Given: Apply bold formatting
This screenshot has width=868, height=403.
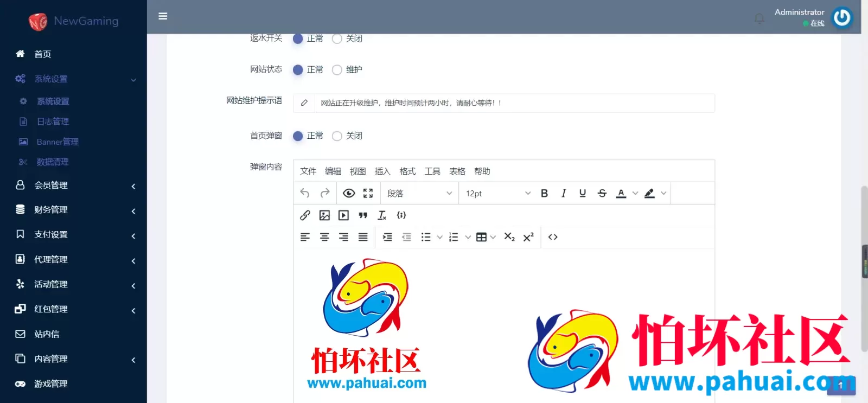Looking at the screenshot, I should (x=544, y=193).
